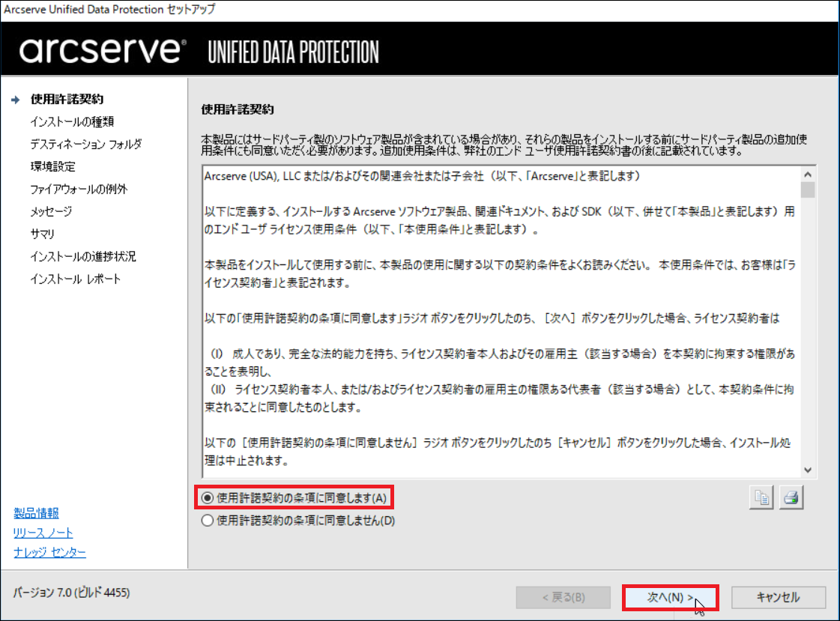Click the キャンセル cancel button
The width and height of the screenshot is (840, 621).
(x=778, y=598)
